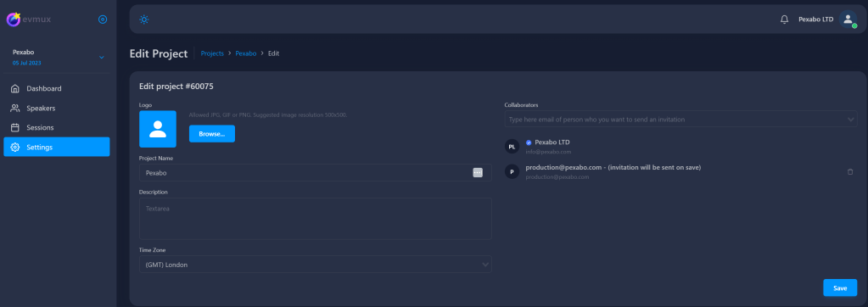Viewport: 868px width, 307px height.
Task: Click the Speakers people icon
Action: (x=15, y=108)
